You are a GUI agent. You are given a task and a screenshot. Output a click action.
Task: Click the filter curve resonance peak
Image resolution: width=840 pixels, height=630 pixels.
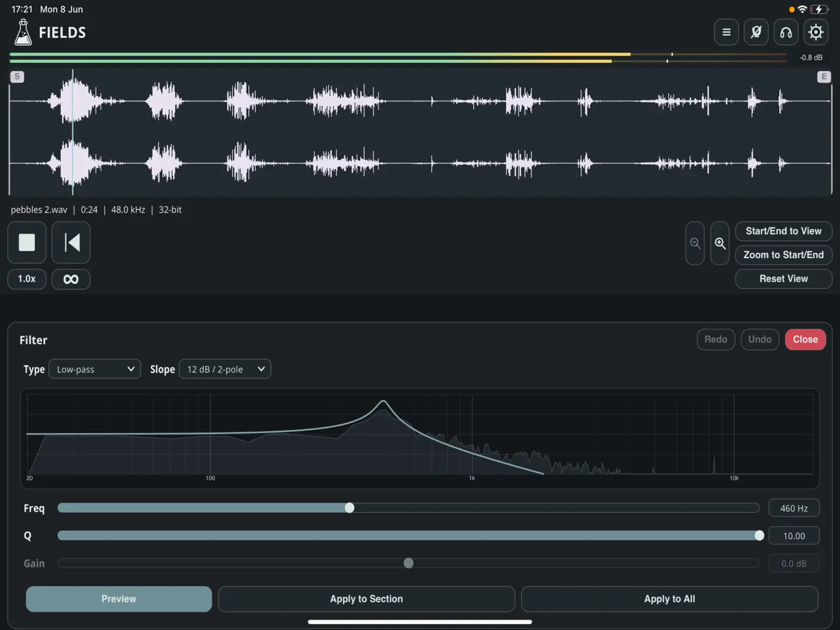(383, 402)
